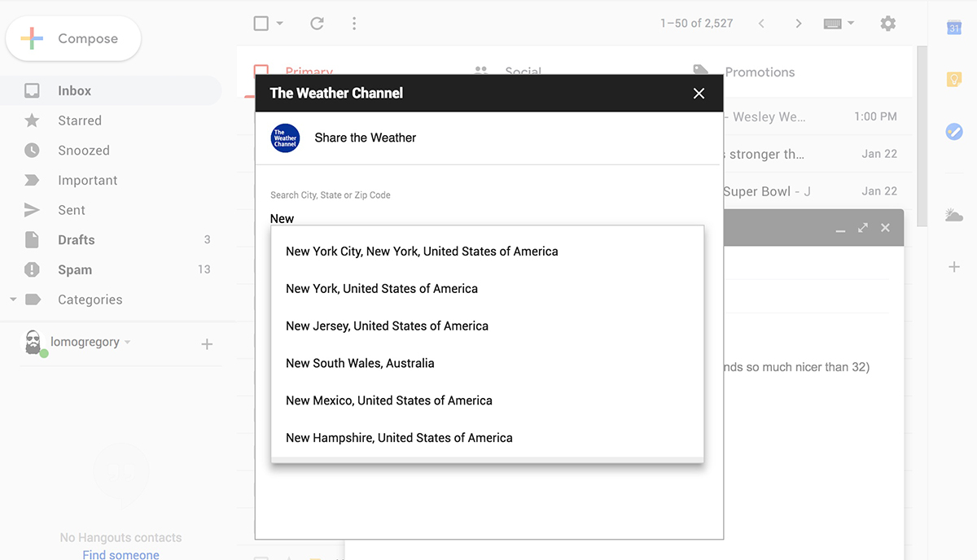Screen dimensions: 977x560
Task: Select New York City, New York suggestion
Action: (x=487, y=252)
